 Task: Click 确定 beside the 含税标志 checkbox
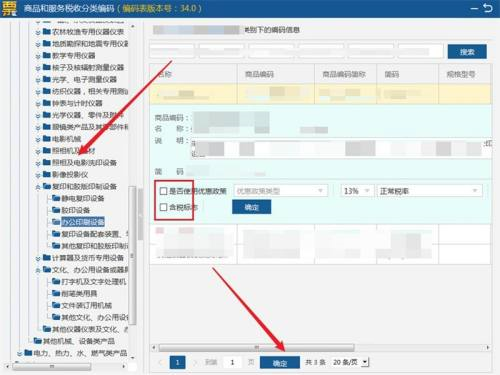pyautogui.click(x=251, y=207)
